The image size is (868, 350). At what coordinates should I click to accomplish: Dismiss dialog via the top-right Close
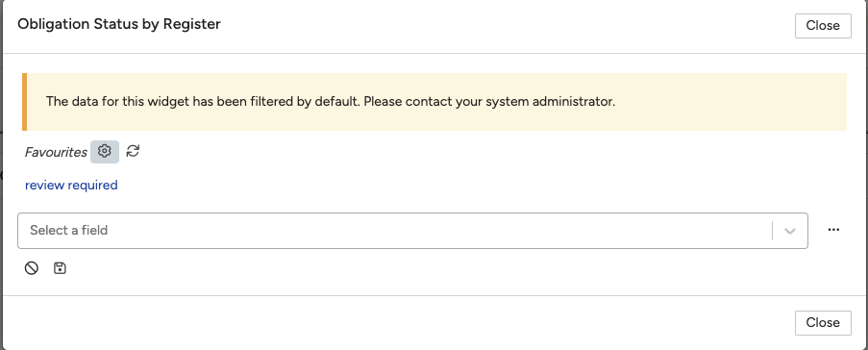tap(823, 25)
